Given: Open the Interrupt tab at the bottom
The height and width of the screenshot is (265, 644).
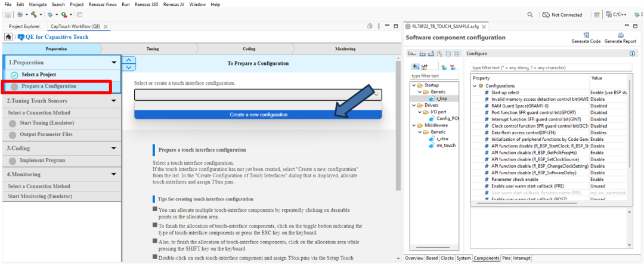Looking at the screenshot, I should 522,258.
